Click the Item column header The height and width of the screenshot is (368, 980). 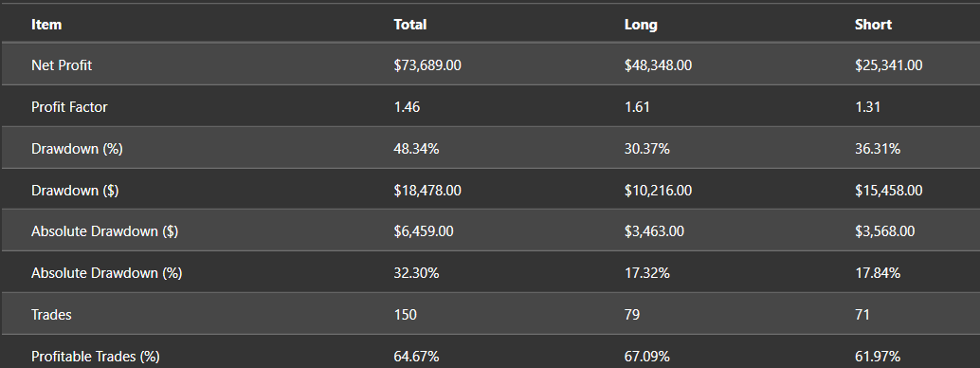(x=46, y=25)
